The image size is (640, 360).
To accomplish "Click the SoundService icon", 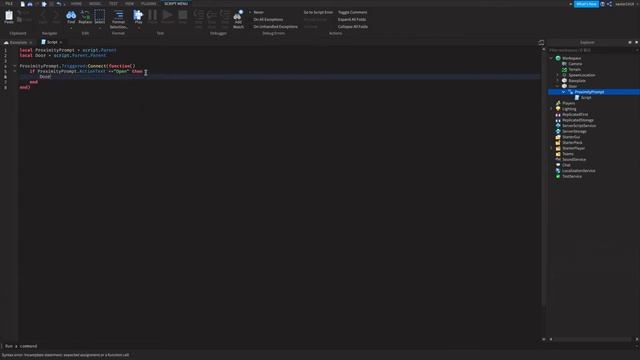I will [x=558, y=160].
